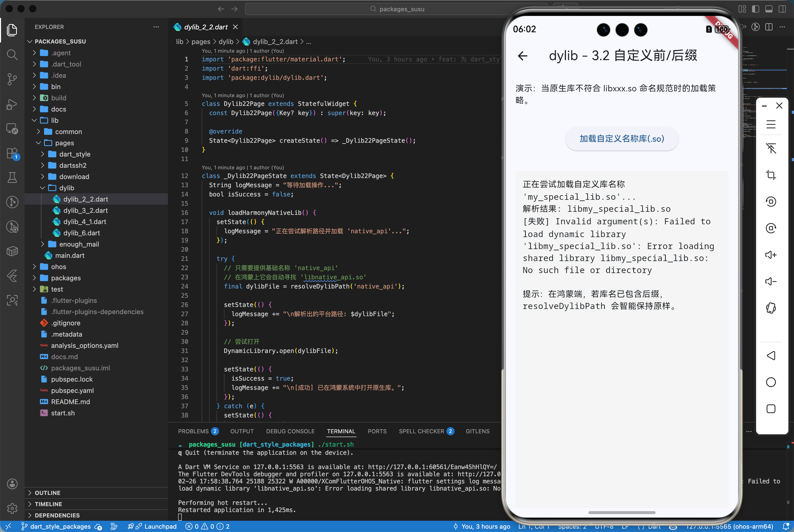Toggle panel visibility in title bar
The image size is (794, 532).
(x=769, y=9)
